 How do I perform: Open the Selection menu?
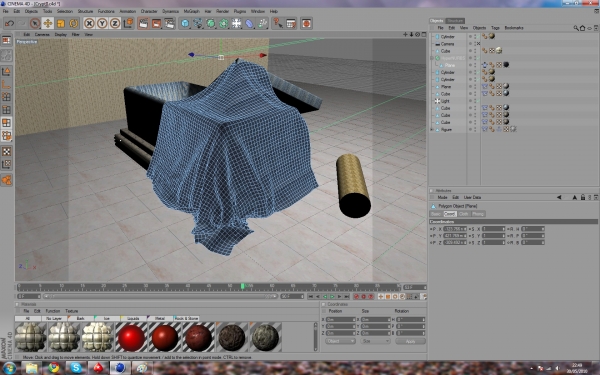click(65, 11)
